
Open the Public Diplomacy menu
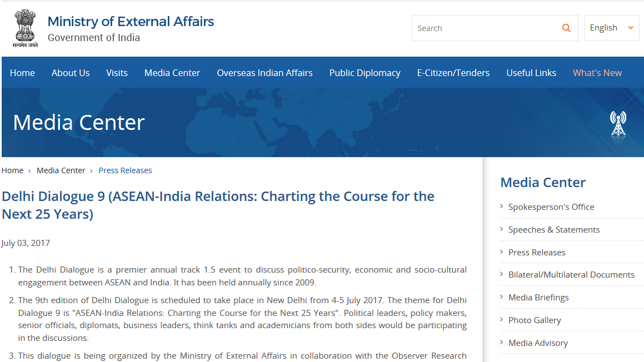(365, 73)
